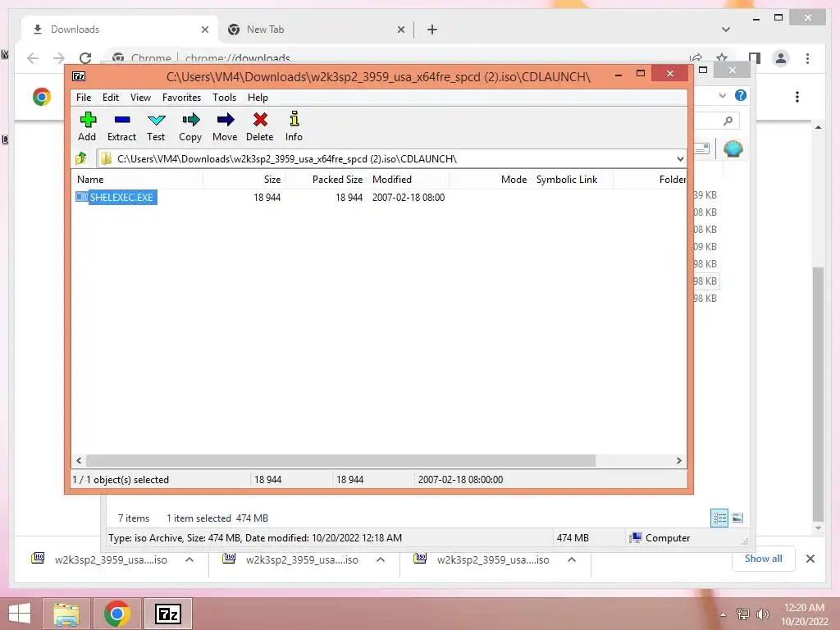Expand first downloaded iso options chevron
Viewport: 840px width, 630px height.
(x=189, y=559)
